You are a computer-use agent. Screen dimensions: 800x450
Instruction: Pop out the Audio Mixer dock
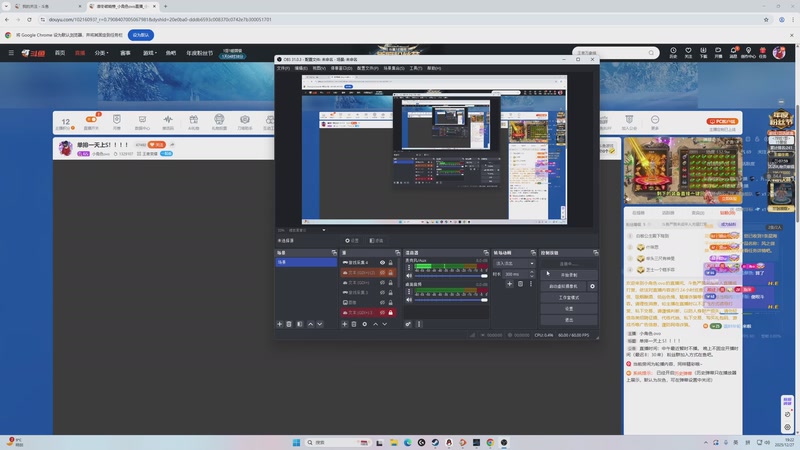486,253
